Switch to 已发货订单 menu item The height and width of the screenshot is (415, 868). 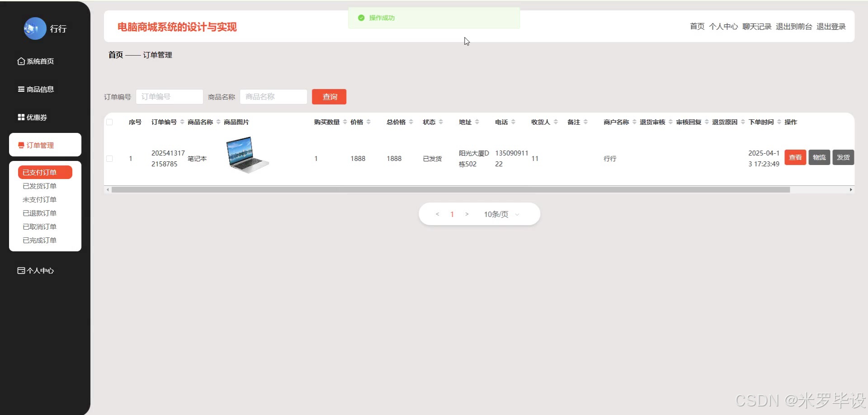pos(39,185)
